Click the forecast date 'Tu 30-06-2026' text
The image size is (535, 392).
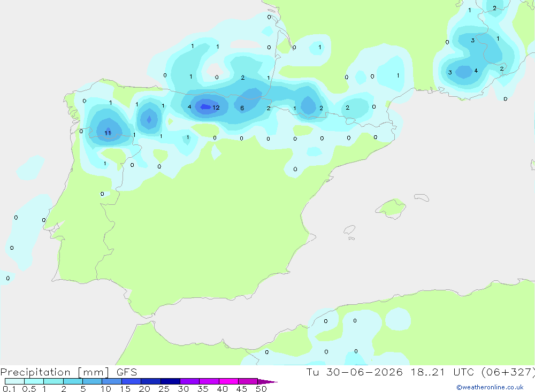354,372
